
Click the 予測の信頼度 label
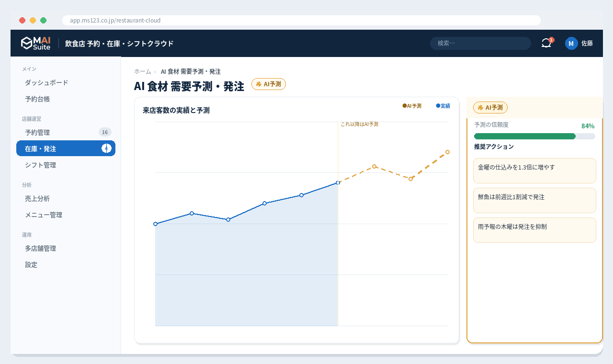(491, 125)
